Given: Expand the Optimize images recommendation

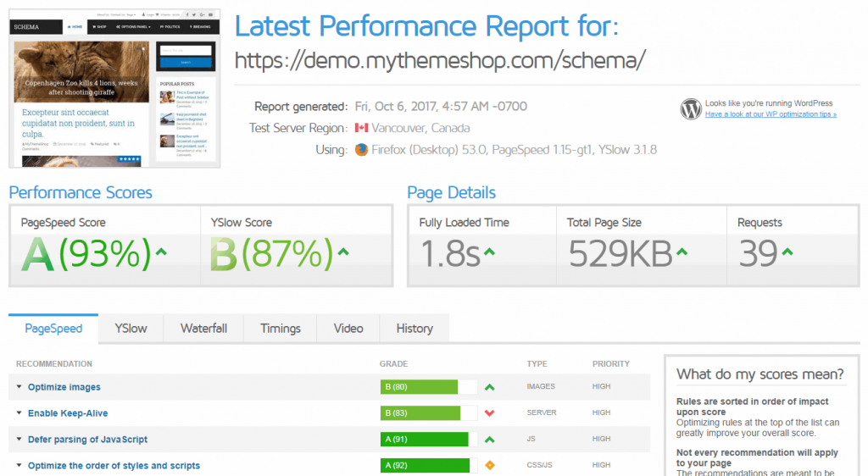Looking at the screenshot, I should pyautogui.click(x=19, y=387).
